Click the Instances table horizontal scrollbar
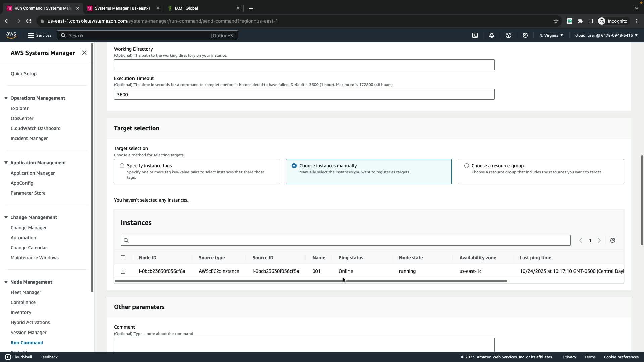Viewport: 644px width, 362px height. click(x=311, y=281)
